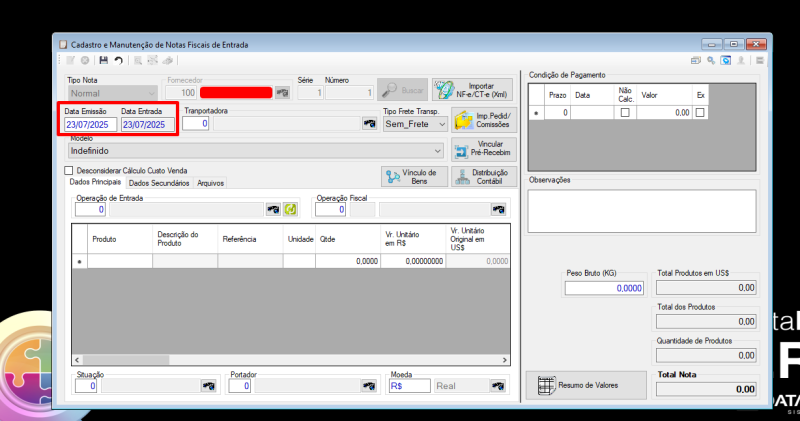The image size is (800, 421).
Task: Click the key/links icon in top-right toolbar
Action: pos(711,61)
